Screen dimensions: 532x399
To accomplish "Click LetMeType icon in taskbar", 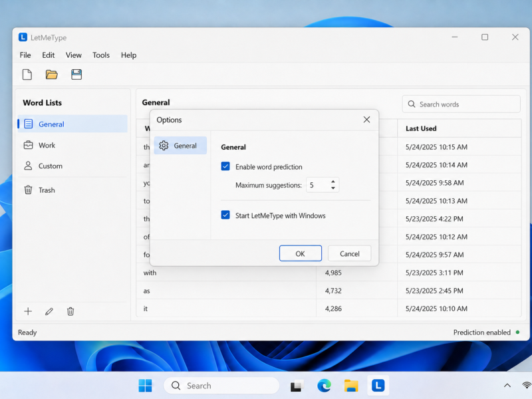I will 378,386.
